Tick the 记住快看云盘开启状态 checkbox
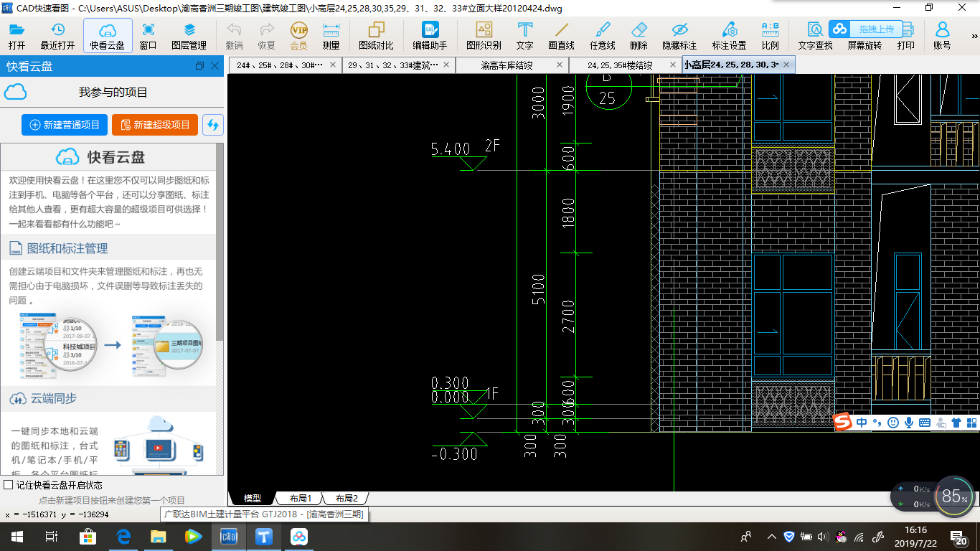Image resolution: width=980 pixels, height=551 pixels. point(9,485)
